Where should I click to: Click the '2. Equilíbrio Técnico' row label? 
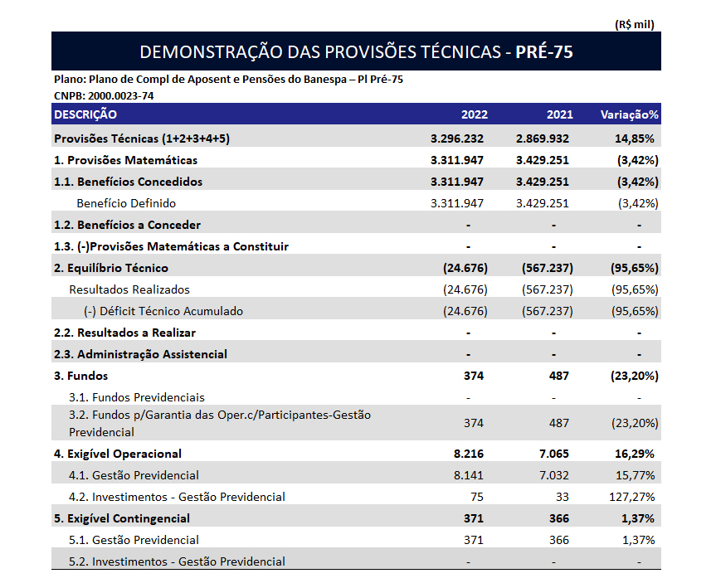click(110, 268)
